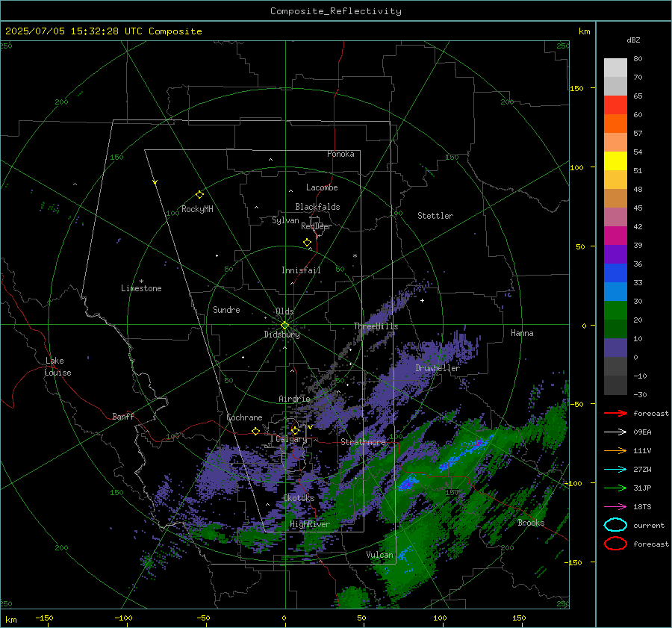Click the cyan current ellipse icon
Image resolution: width=672 pixels, height=628 pixels.
[615, 525]
